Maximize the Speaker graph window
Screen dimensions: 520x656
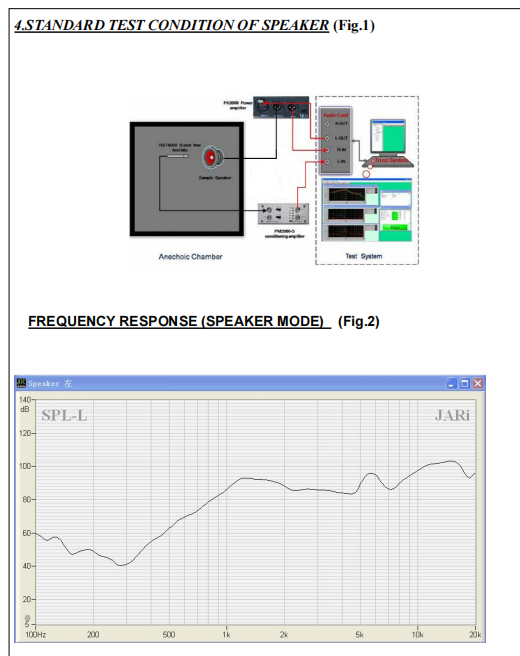click(464, 383)
